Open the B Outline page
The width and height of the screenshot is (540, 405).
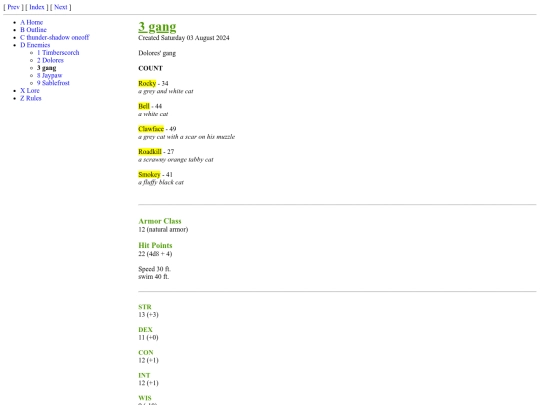click(33, 30)
